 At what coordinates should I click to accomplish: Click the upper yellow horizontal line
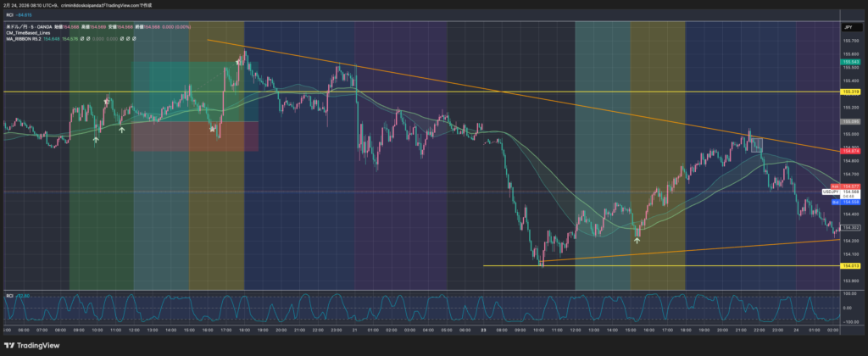(x=424, y=91)
